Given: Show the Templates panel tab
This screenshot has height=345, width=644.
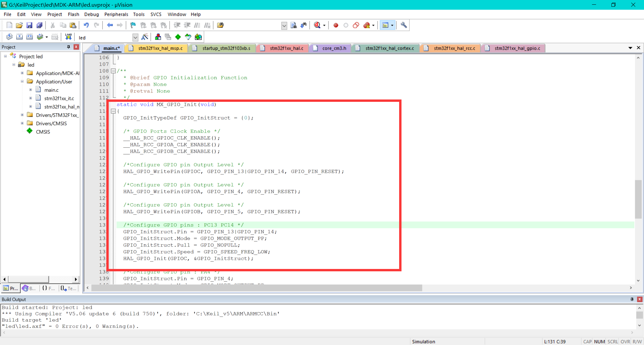Looking at the screenshot, I should click(68, 288).
